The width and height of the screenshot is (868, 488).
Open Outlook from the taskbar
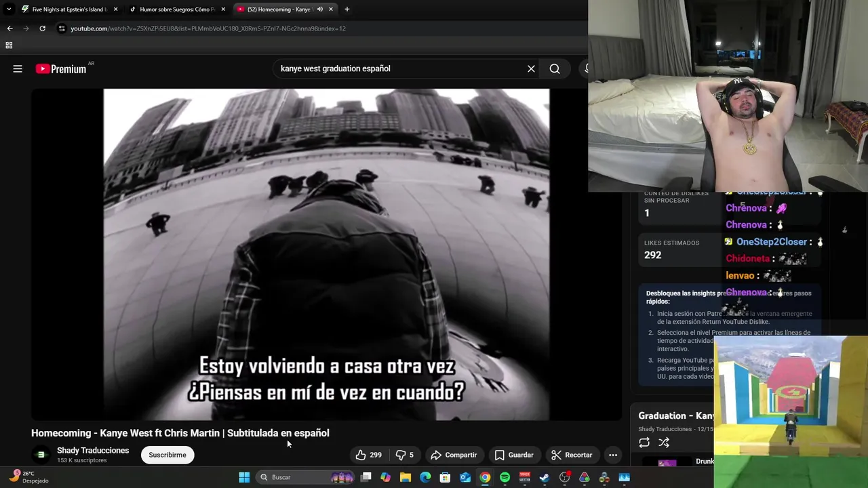point(465,477)
